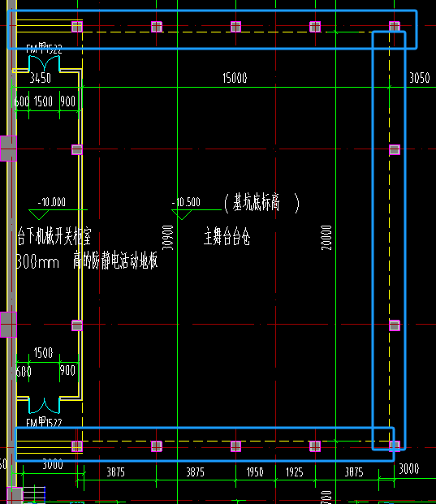Click the 1950 dimension text
The height and width of the screenshot is (504, 436).
click(x=255, y=472)
